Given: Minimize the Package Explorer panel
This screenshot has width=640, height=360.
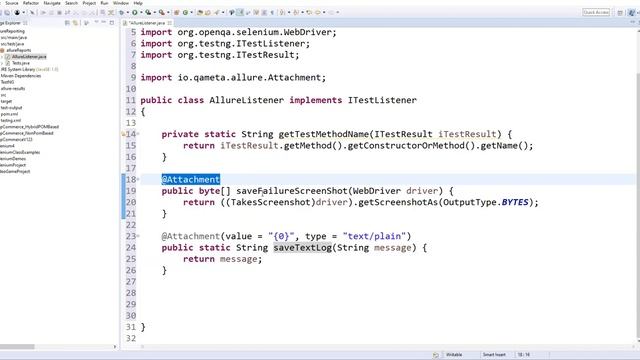Looking at the screenshot, I should coord(104,23).
